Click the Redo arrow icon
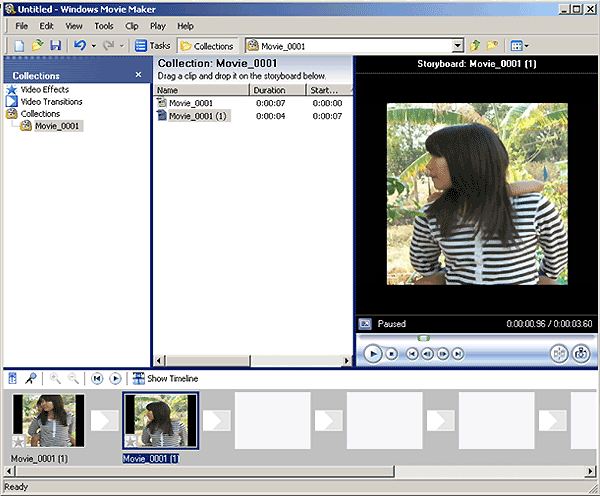Viewport: 600px width, 496px height. [x=109, y=46]
